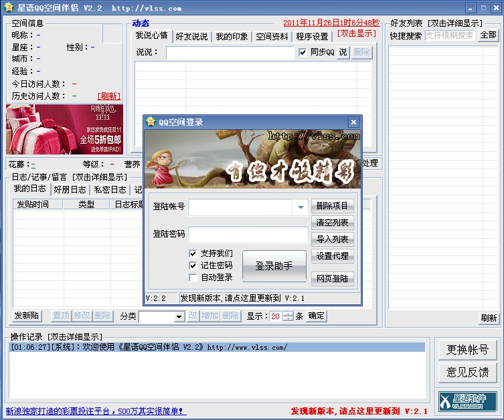This screenshot has height=420, width=504.
Task: Click the red date and time link
Action: [x=331, y=23]
